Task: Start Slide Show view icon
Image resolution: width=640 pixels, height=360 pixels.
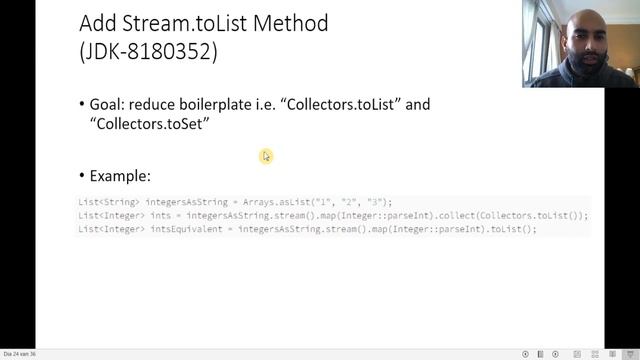Action: click(630, 354)
